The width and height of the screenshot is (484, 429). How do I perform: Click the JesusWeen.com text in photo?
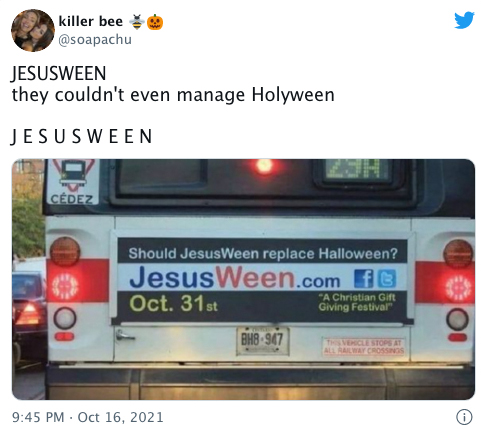pos(234,278)
